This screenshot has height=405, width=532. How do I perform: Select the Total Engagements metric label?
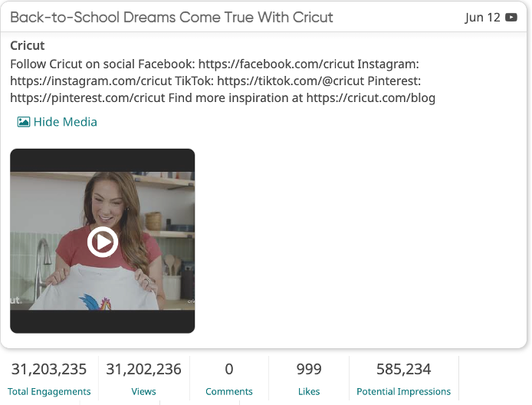pyautogui.click(x=49, y=391)
